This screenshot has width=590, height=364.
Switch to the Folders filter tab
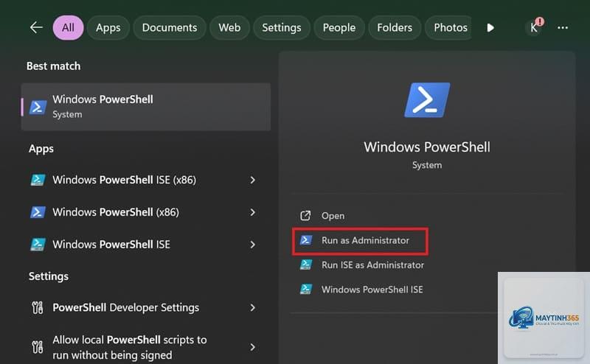coord(395,28)
